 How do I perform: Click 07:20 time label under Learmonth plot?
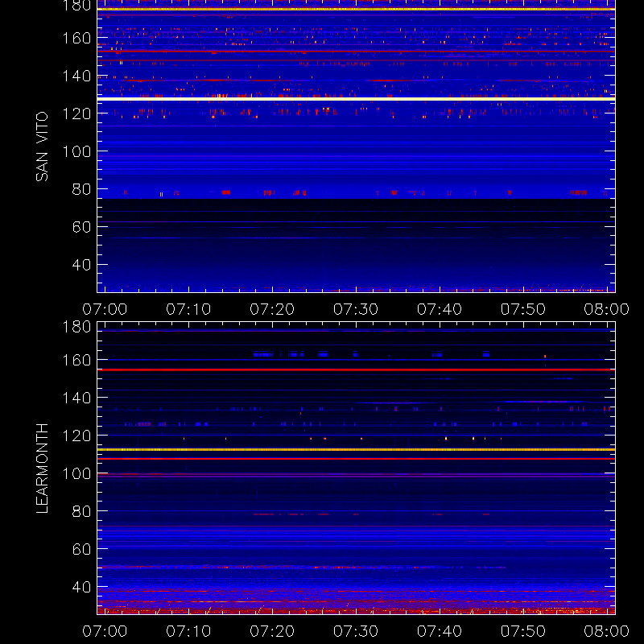[272, 631]
